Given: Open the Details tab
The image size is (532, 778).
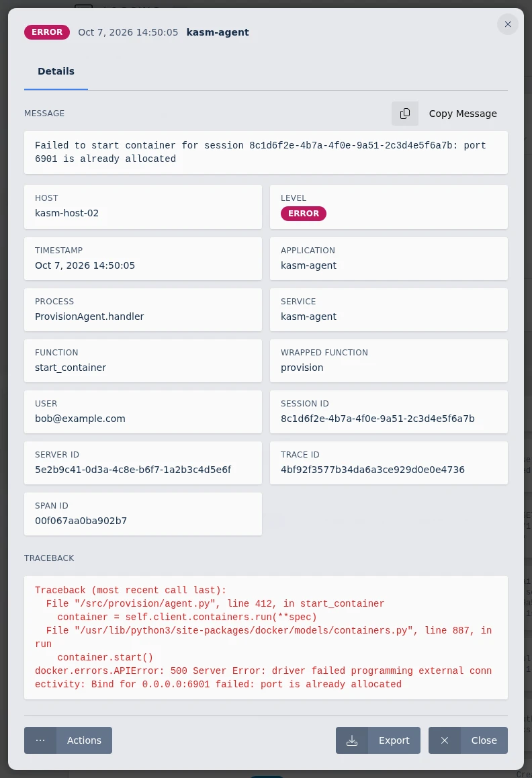Looking at the screenshot, I should click(x=56, y=71).
